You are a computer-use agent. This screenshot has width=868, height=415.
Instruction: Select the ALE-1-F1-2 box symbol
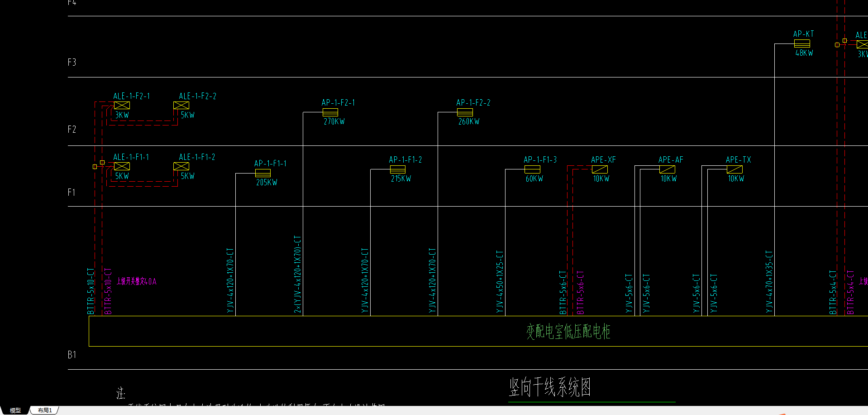(181, 166)
